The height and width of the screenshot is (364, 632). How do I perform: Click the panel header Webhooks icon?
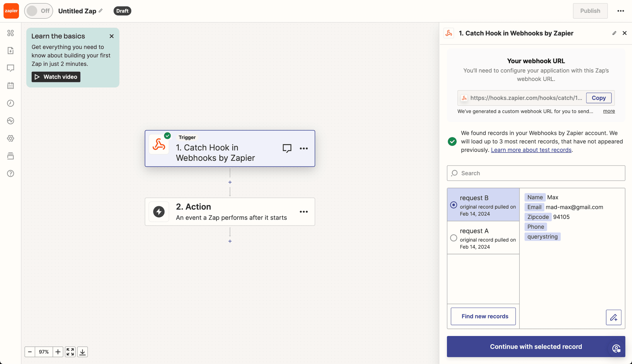[449, 33]
